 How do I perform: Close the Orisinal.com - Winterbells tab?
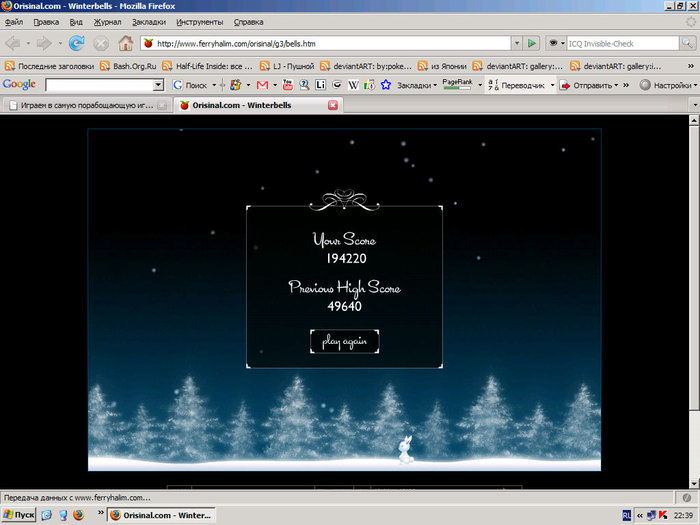tap(333, 105)
